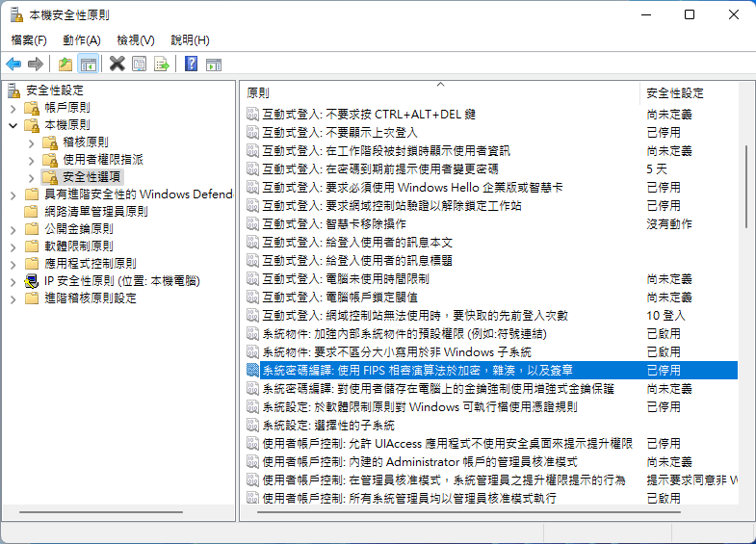Click the 10 登入 setting value
Image resolution: width=756 pixels, height=544 pixels.
(x=665, y=316)
